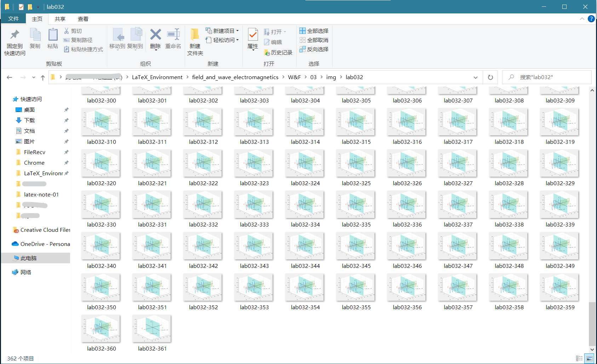The image size is (597, 364).
Task: Click the refresh button beside address bar
Action: click(490, 77)
